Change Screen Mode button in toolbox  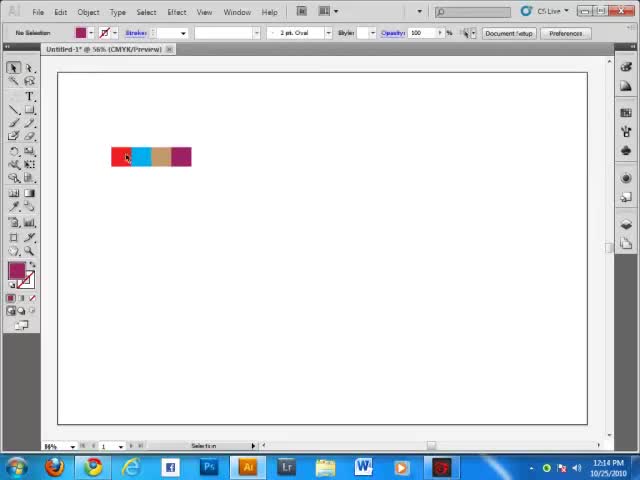point(22,325)
